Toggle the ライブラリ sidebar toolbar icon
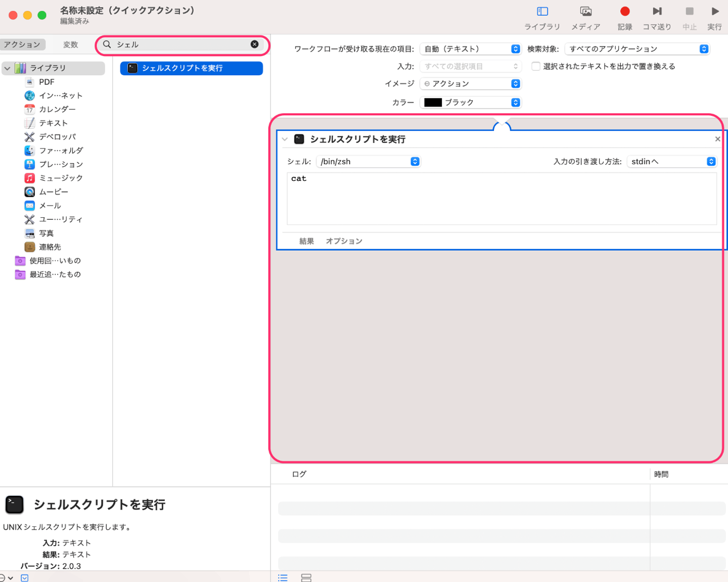 (542, 11)
